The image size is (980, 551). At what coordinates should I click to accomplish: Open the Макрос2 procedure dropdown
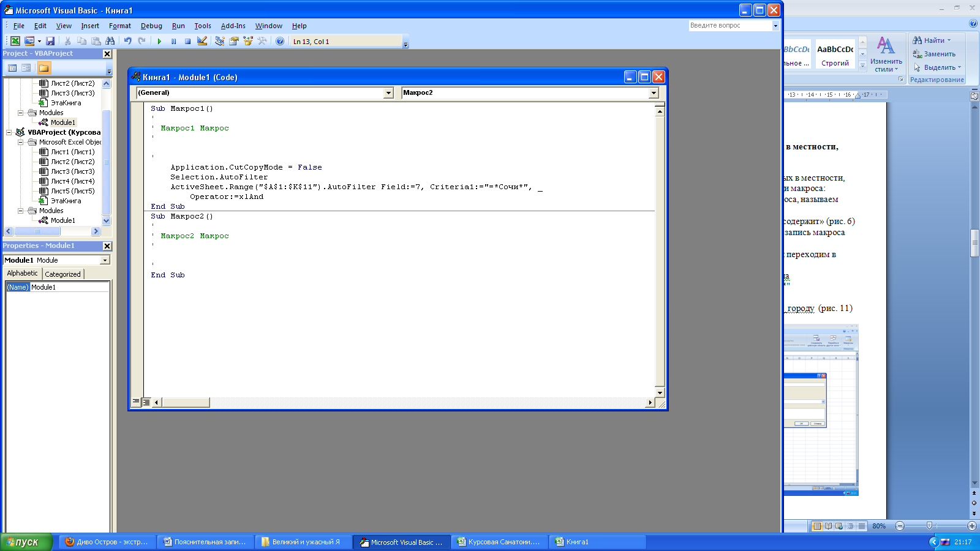coord(654,93)
